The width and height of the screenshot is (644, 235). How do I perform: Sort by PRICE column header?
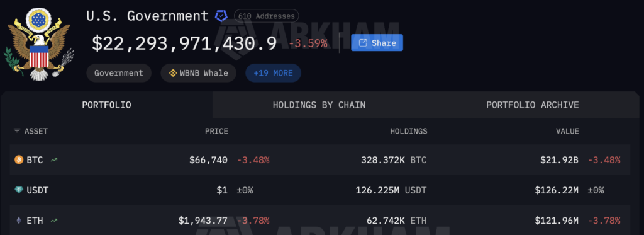(x=216, y=131)
